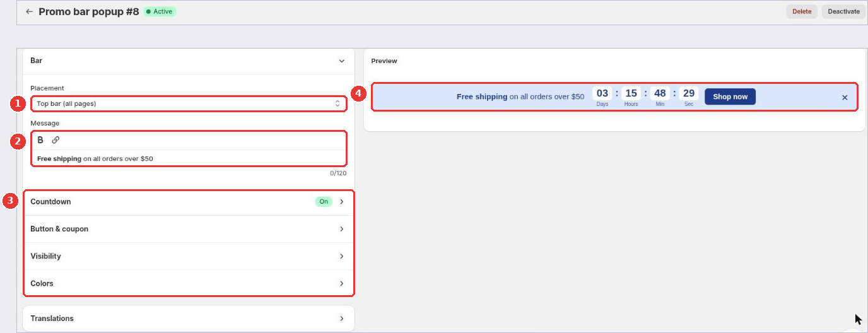Click the Deactivate button
This screenshot has width=868, height=333.
click(843, 11)
